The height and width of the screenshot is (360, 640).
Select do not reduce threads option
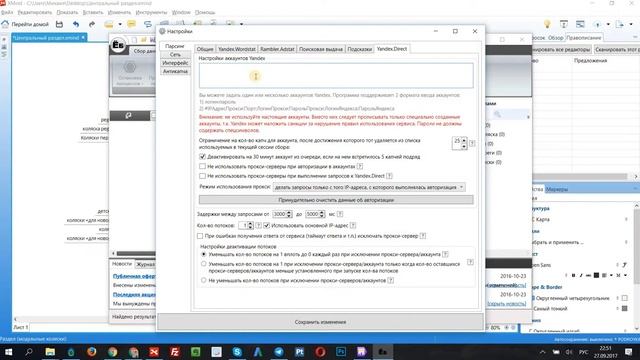click(x=204, y=280)
